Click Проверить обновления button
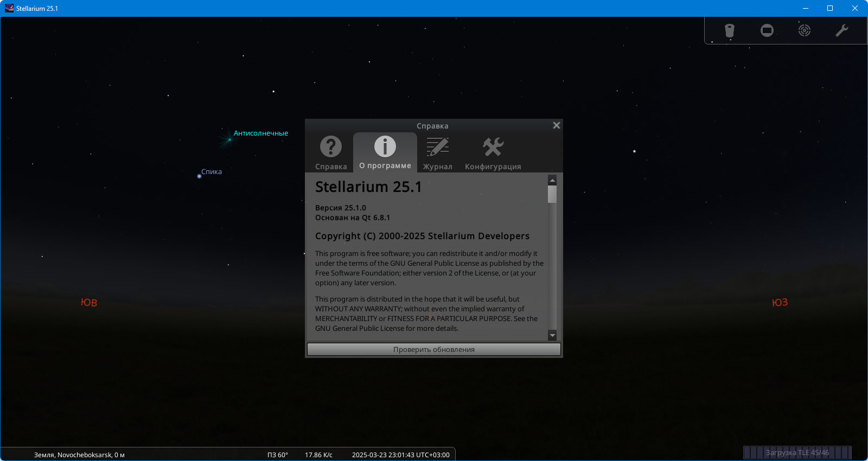This screenshot has height=461, width=868. click(x=434, y=349)
